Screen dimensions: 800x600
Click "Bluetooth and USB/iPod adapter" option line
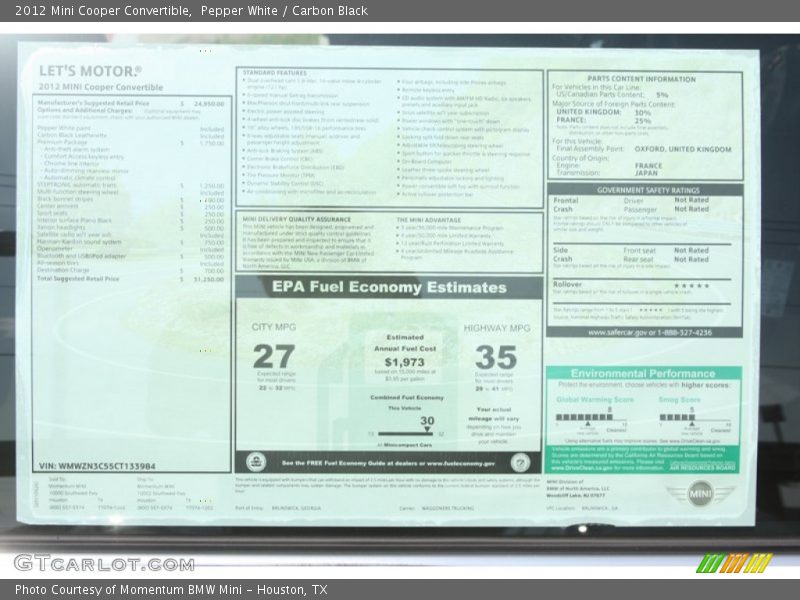pyautogui.click(x=81, y=256)
